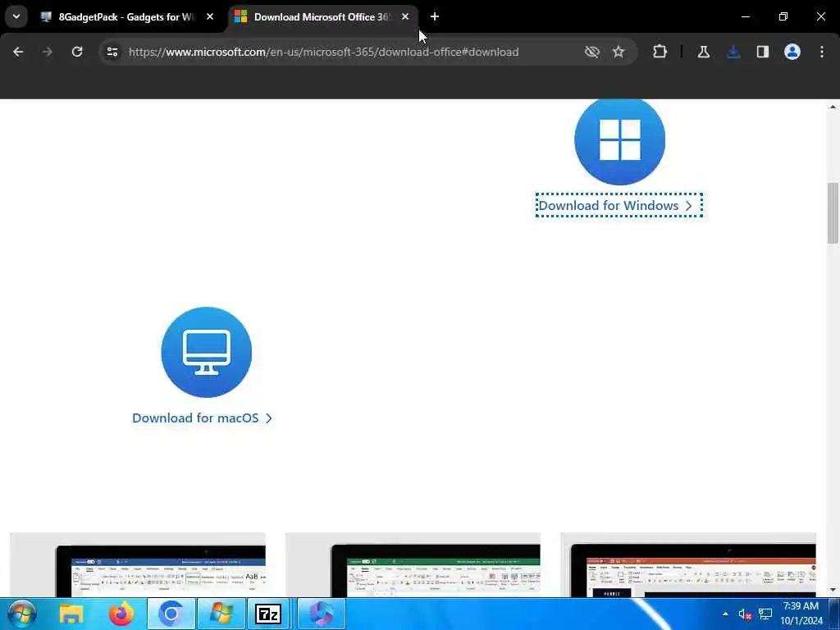Open the Windows Start orb
Image resolution: width=840 pixels, height=630 pixels.
pyautogui.click(x=22, y=614)
